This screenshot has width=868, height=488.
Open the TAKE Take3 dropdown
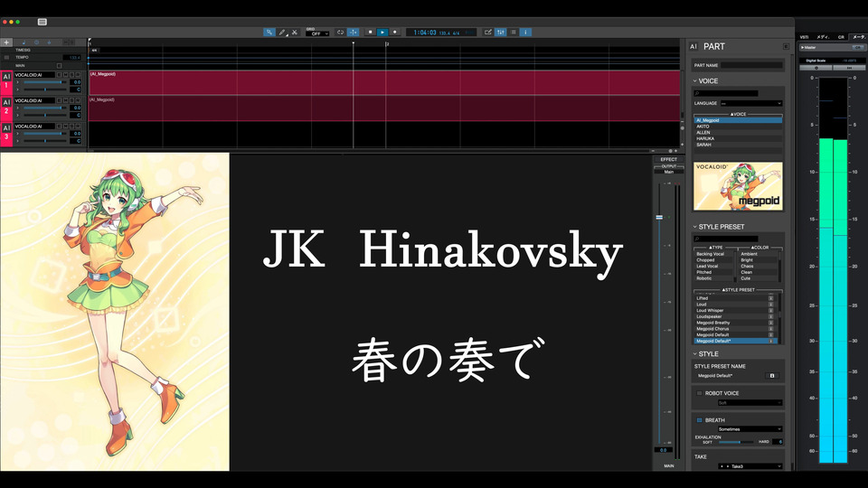(x=750, y=466)
